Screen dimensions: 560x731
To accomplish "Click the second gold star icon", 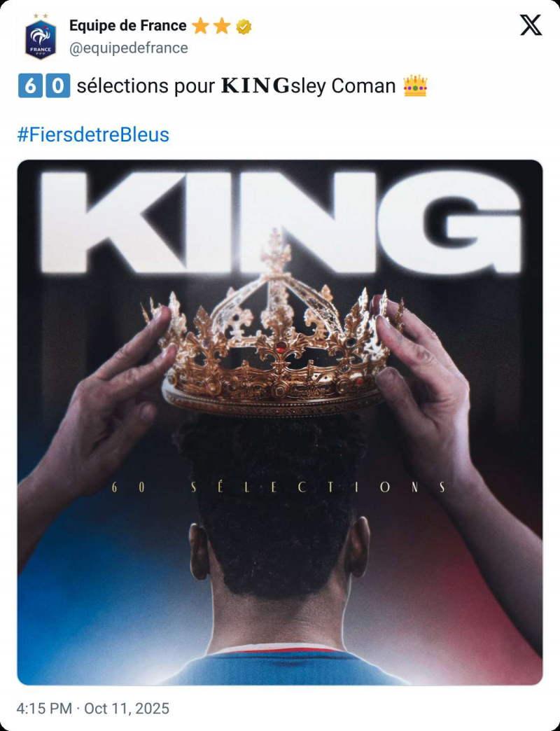I will [222, 26].
